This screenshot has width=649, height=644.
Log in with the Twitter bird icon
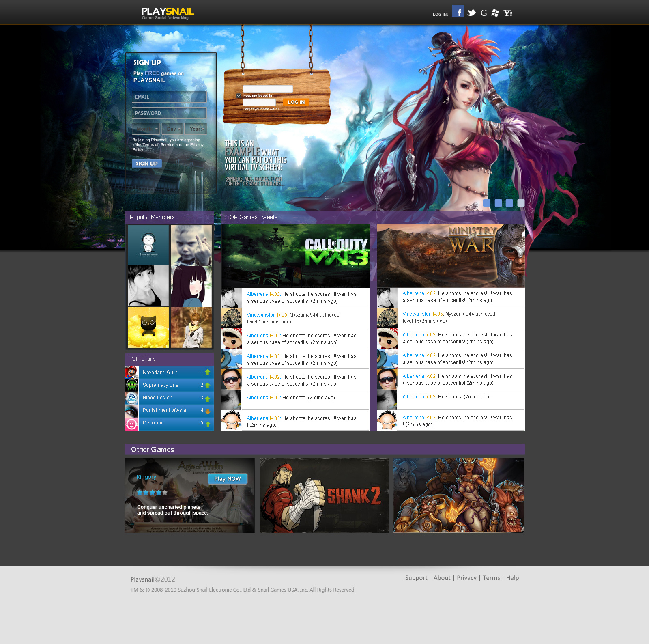tap(471, 13)
